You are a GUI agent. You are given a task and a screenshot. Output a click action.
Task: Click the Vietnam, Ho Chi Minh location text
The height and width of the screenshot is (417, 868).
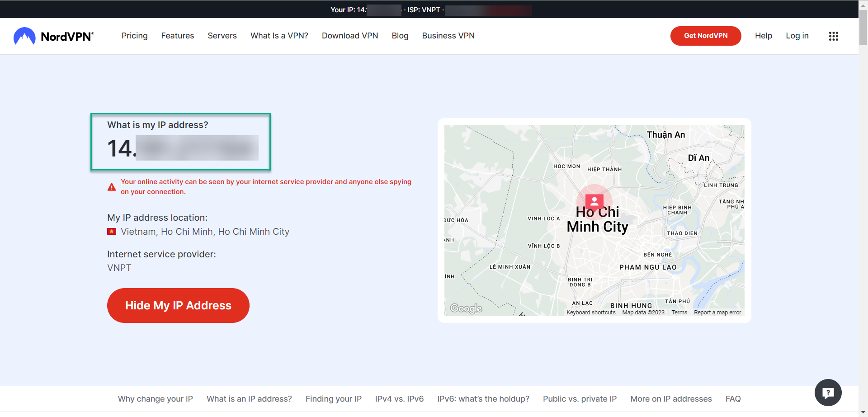pyautogui.click(x=205, y=232)
